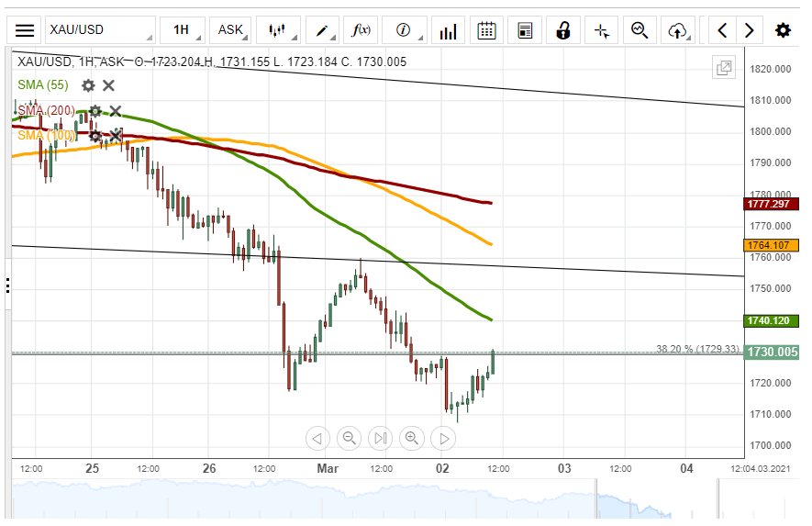This screenshot has height=526, width=812.
Task: Click the 1777.297 SMA price tag
Action: pos(771,204)
